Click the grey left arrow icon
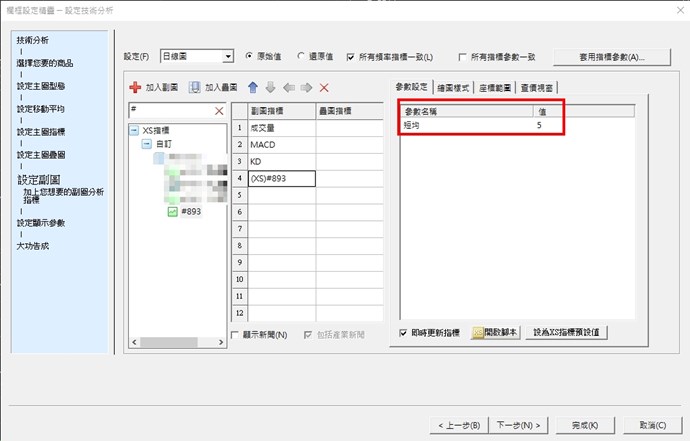The image size is (690, 441). (x=288, y=88)
